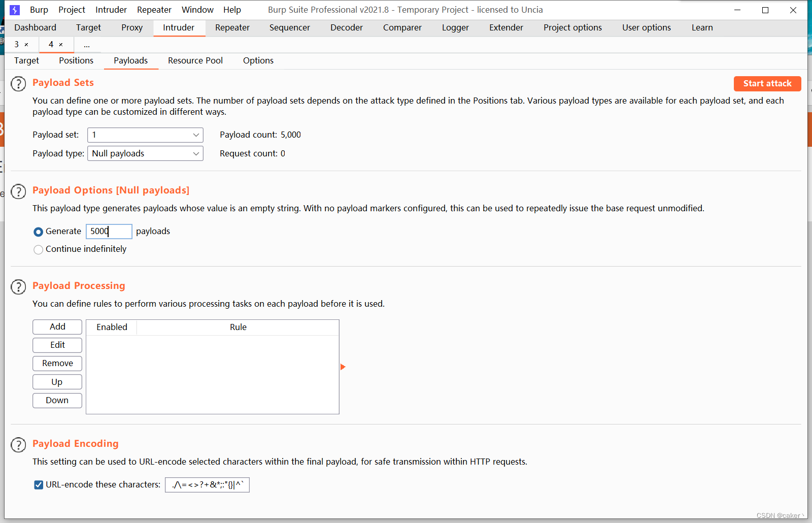The image size is (812, 523).
Task: Switch to the Proxy tab
Action: [132, 27]
